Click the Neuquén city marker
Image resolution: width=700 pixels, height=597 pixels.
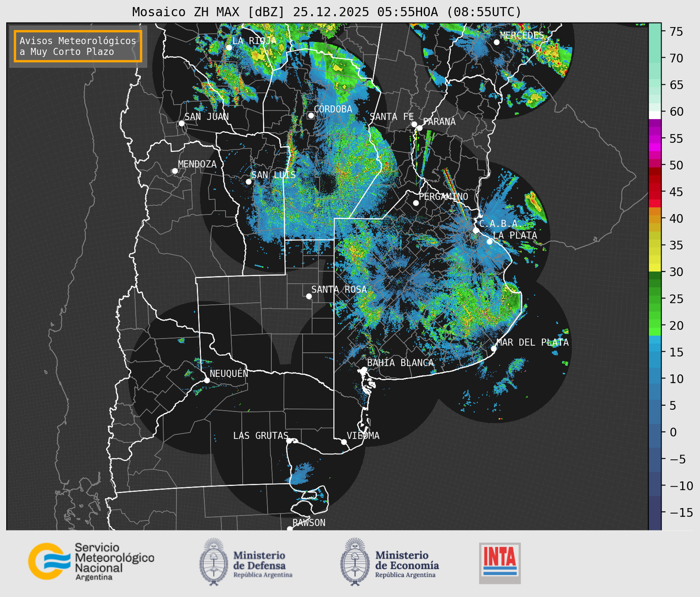tap(207, 380)
